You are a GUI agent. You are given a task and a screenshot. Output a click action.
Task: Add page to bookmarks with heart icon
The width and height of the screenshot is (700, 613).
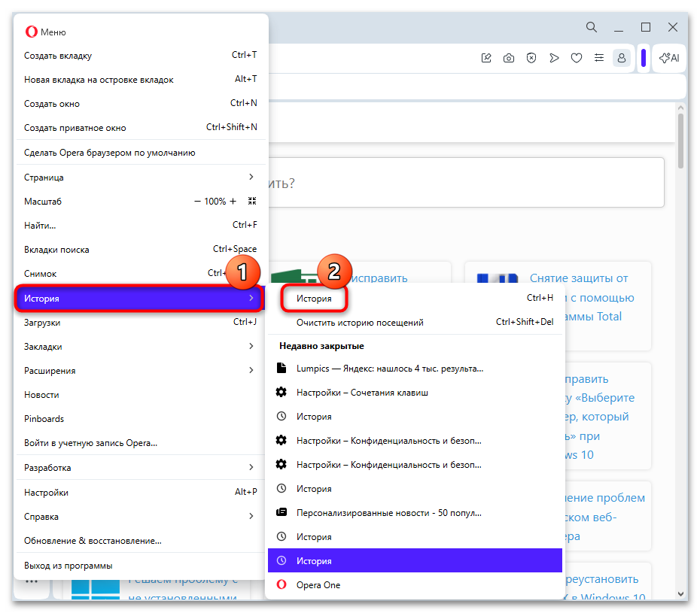pos(577,58)
